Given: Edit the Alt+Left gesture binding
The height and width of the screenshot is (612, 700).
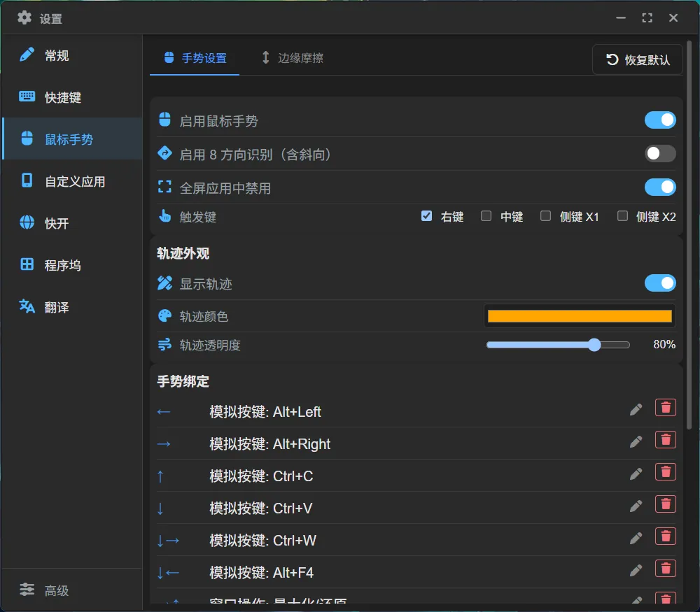Looking at the screenshot, I should (x=636, y=409).
